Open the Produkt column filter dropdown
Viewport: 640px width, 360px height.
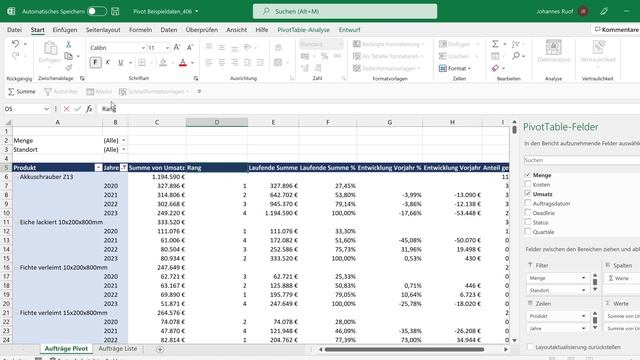tap(98, 168)
